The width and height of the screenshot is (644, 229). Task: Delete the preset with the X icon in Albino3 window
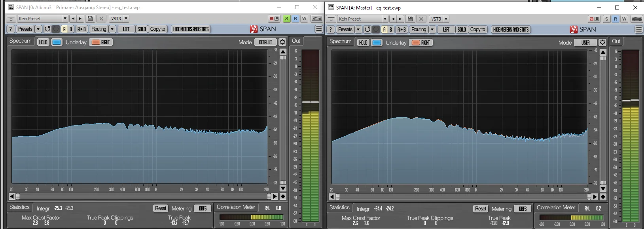101,19
